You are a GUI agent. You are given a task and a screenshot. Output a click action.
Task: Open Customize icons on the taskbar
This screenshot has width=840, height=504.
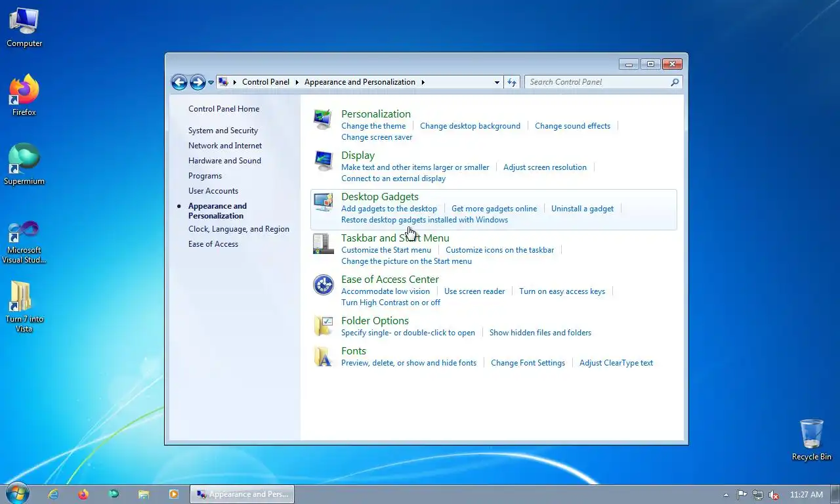(x=499, y=250)
